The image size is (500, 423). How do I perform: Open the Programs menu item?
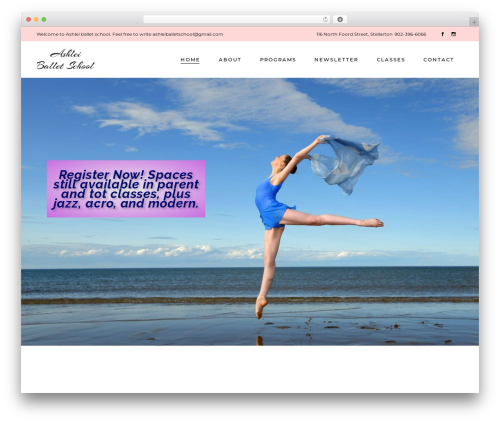[278, 60]
